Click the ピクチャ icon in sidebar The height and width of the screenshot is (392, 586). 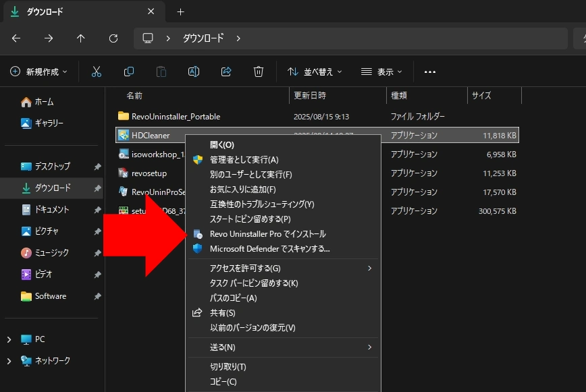coord(26,231)
